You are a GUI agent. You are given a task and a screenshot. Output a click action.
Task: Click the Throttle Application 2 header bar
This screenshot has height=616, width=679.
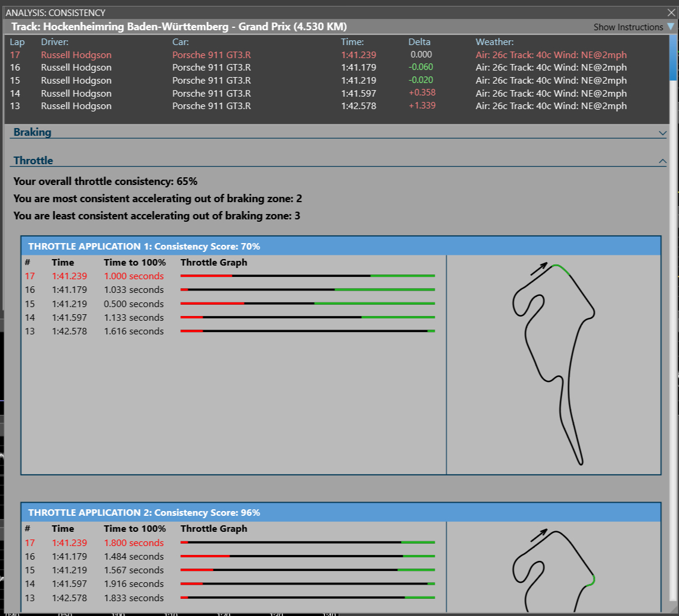coord(341,512)
